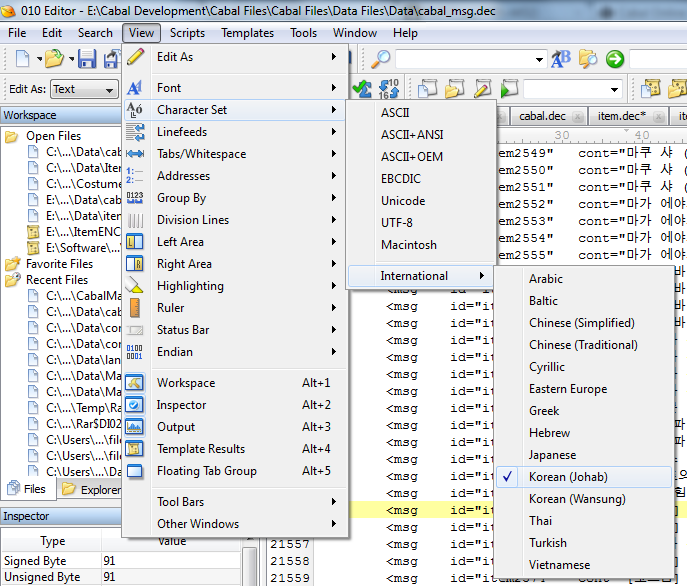
Task: Click the Inspector checkmark icon
Action: pos(135,405)
